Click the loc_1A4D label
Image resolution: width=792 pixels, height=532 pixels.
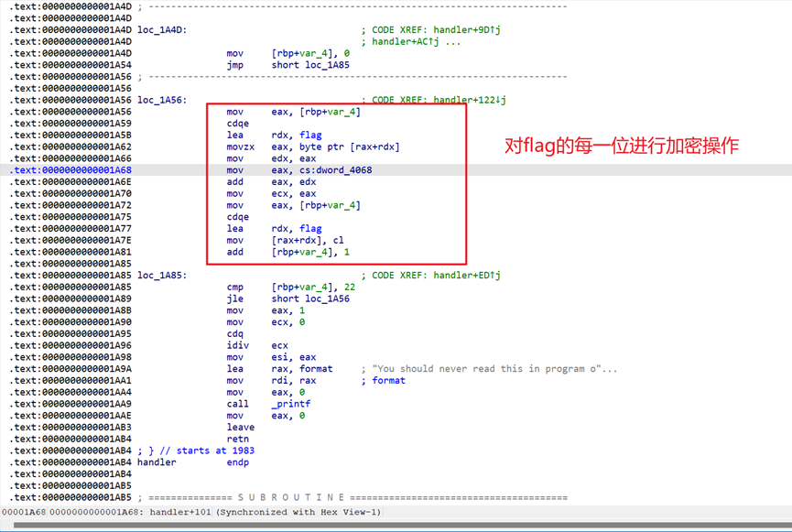(161, 29)
